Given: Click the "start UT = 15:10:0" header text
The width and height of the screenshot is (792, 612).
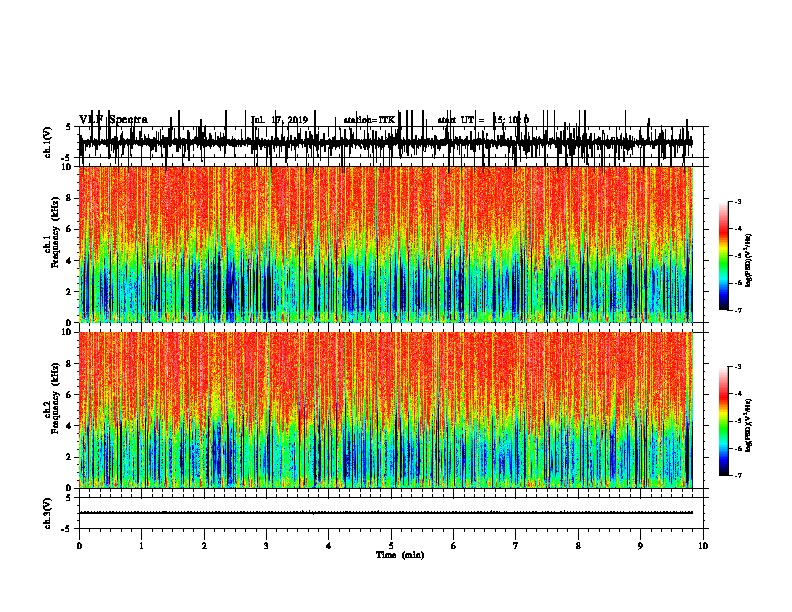Looking at the screenshot, I should pos(483,120).
